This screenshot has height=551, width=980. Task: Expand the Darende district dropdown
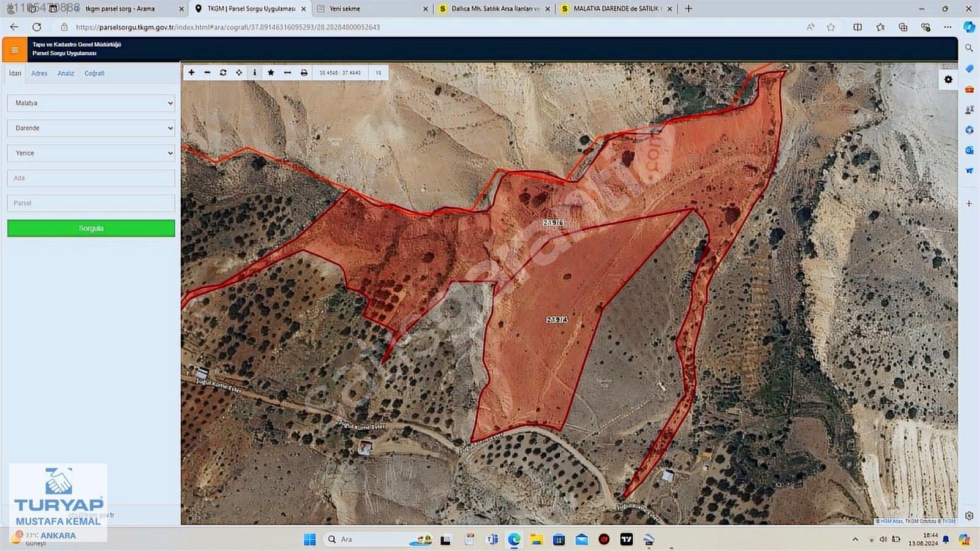point(91,128)
